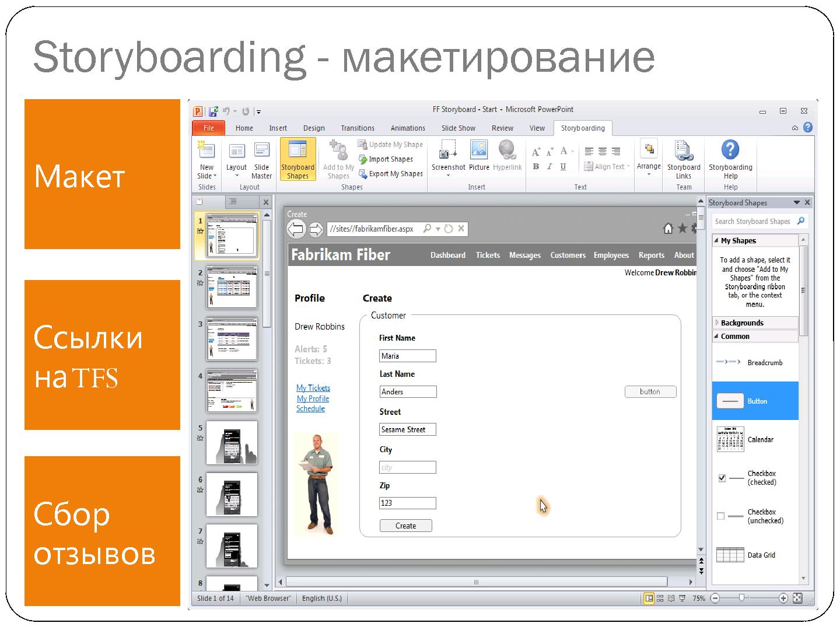Click the zoom out minus button

[x=715, y=598]
